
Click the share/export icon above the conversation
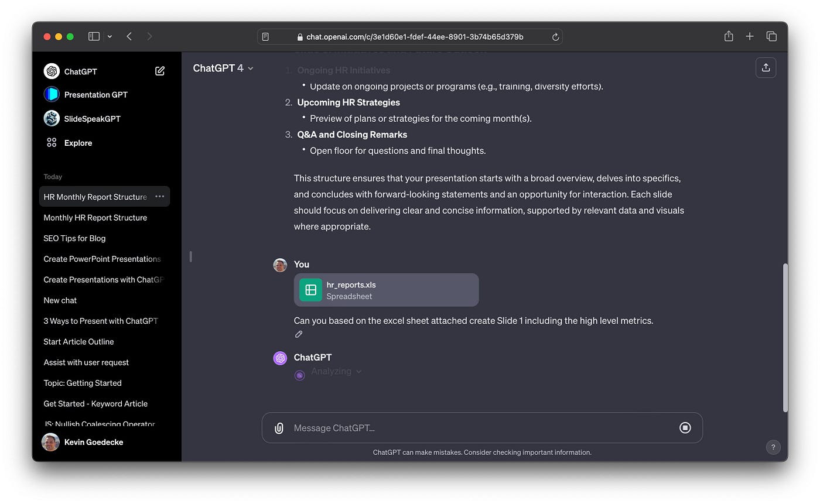766,67
